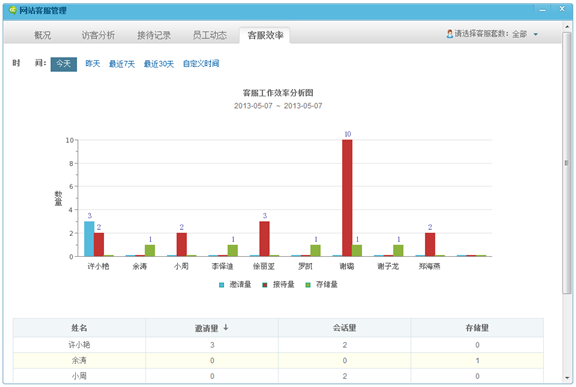Screen dimensions: 576x387
Task: Click the app logo icon in title bar
Action: tap(12, 10)
